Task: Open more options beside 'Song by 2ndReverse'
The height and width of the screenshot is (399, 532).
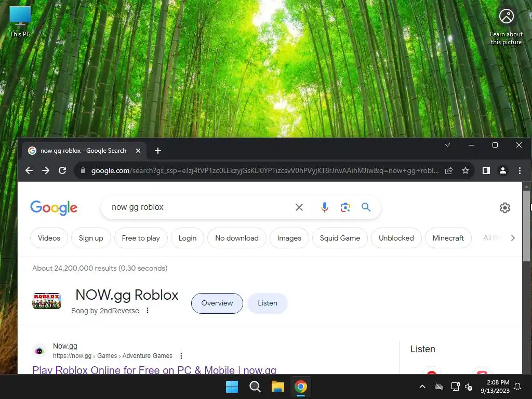Action: point(147,311)
